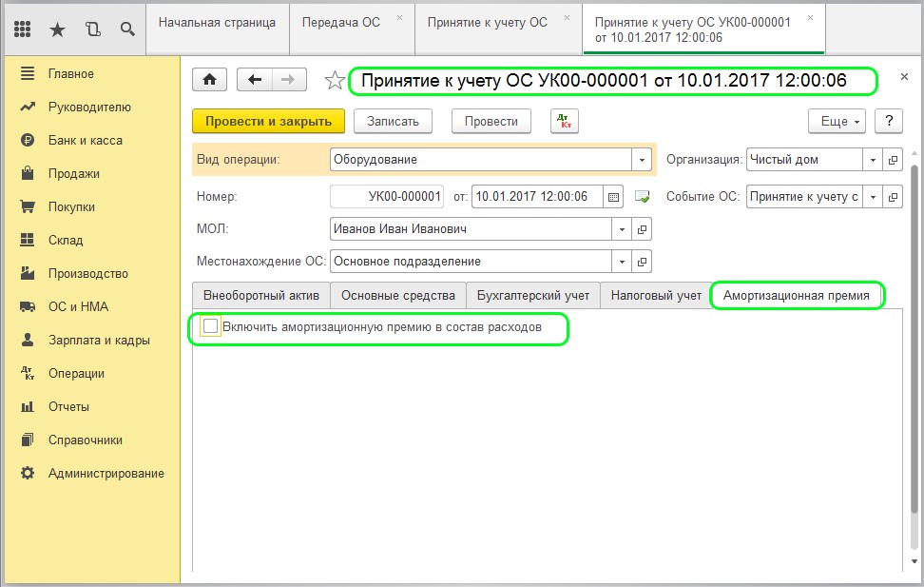Open the History icon in top toolbar
The width and height of the screenshot is (924, 587).
pos(92,29)
